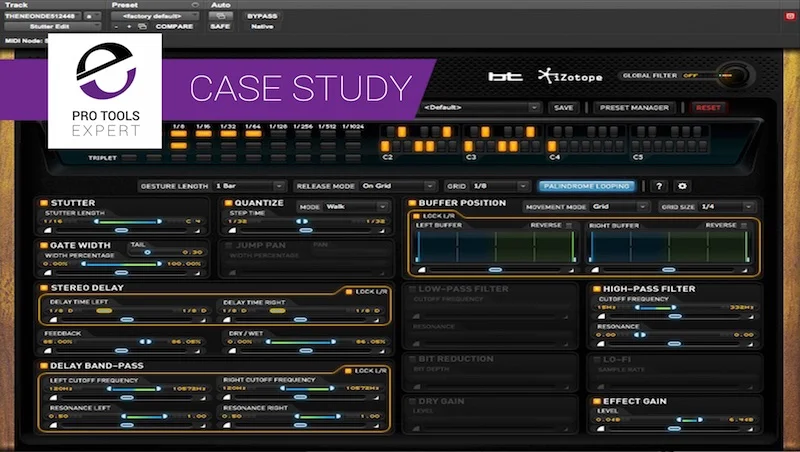This screenshot has height=452, width=800.
Task: Click the COMPARE button
Action: [x=174, y=27]
